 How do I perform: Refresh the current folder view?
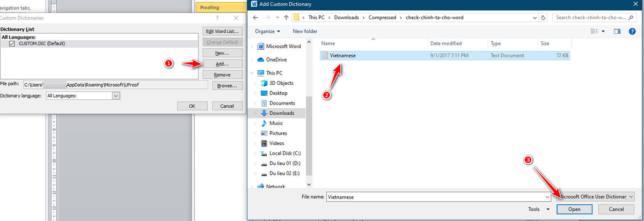click(x=544, y=18)
